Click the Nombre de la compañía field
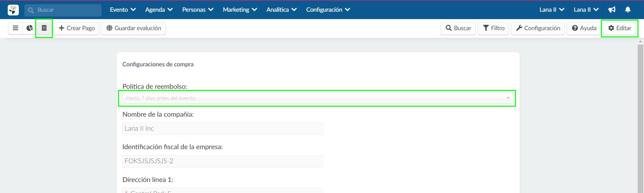644x193 pixels. pyautogui.click(x=222, y=129)
